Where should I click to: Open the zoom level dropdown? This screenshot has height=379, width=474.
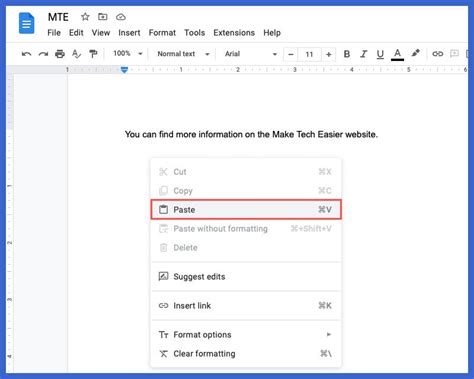(128, 53)
